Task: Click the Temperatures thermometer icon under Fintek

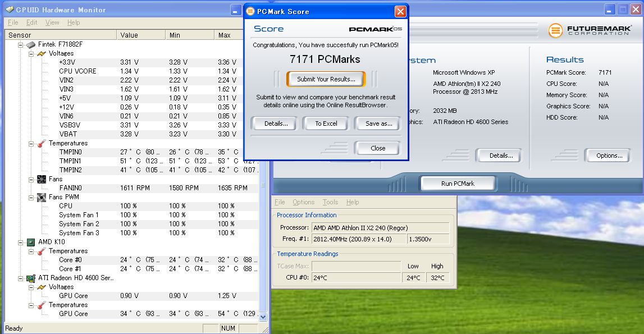Action: coord(42,143)
